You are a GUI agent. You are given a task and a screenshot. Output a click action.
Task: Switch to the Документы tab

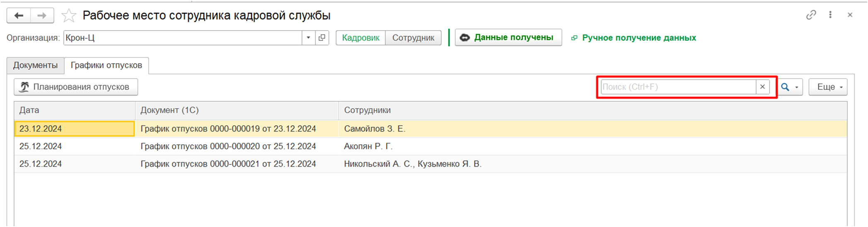tap(35, 65)
